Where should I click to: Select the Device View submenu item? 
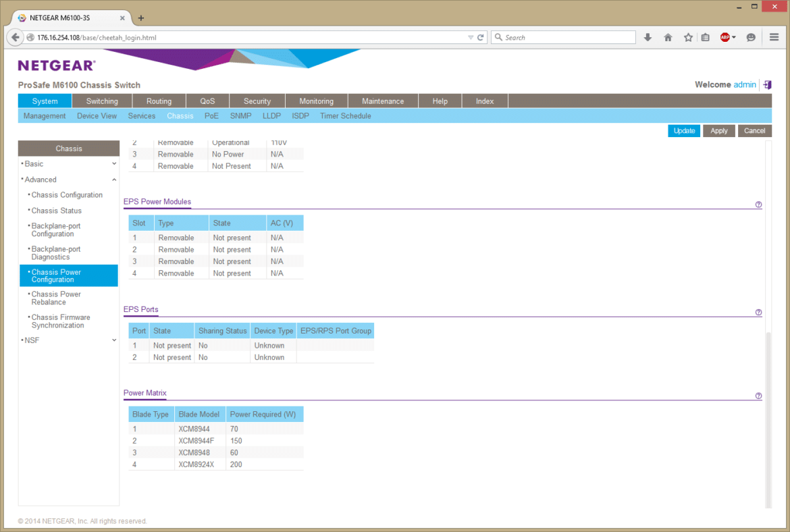97,116
